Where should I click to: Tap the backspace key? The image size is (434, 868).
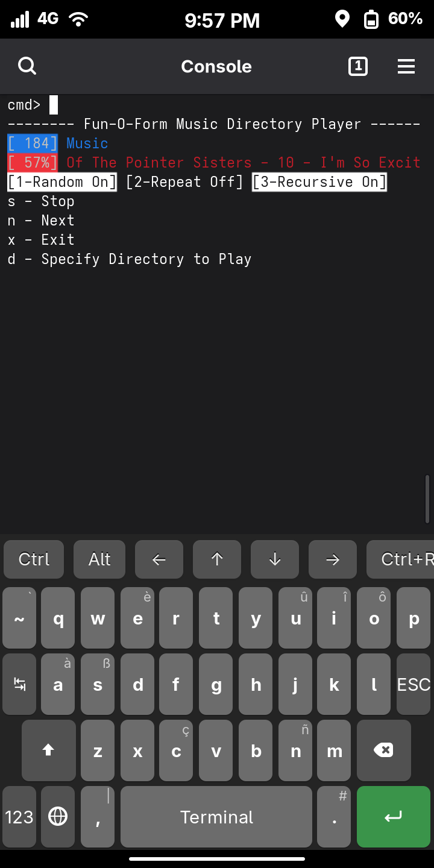[383, 750]
